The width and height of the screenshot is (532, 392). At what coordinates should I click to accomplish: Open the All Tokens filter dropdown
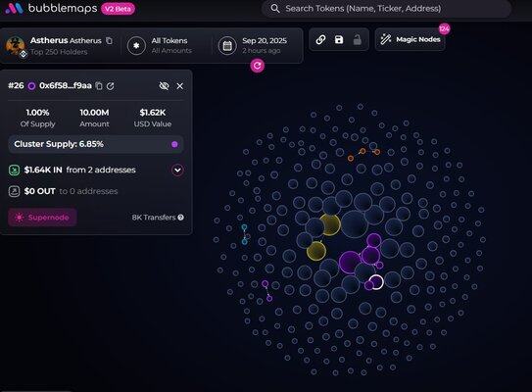160,45
